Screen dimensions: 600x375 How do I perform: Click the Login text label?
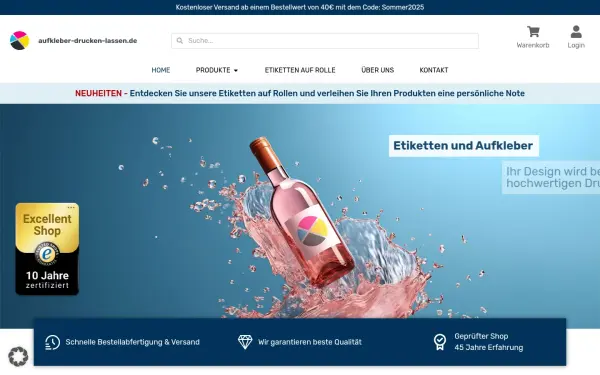click(x=576, y=45)
